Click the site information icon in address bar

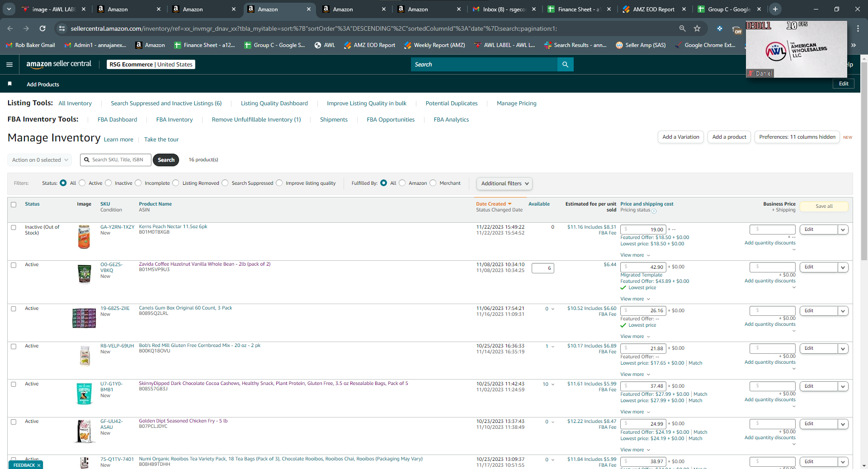coord(61,28)
